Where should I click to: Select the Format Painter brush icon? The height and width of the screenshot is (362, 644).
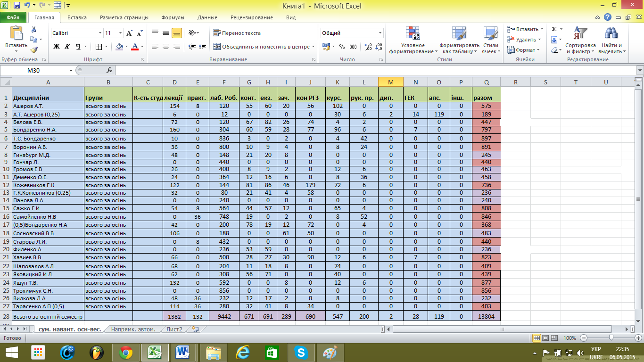tap(33, 50)
